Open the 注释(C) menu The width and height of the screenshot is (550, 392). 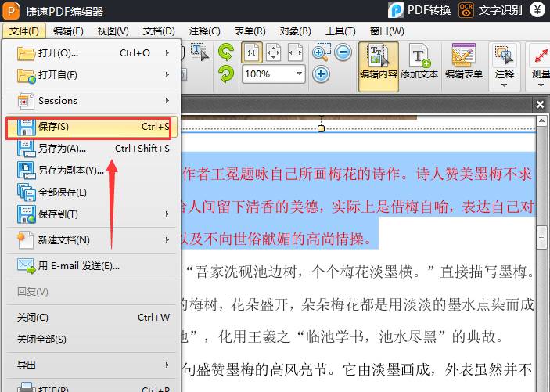click(204, 31)
